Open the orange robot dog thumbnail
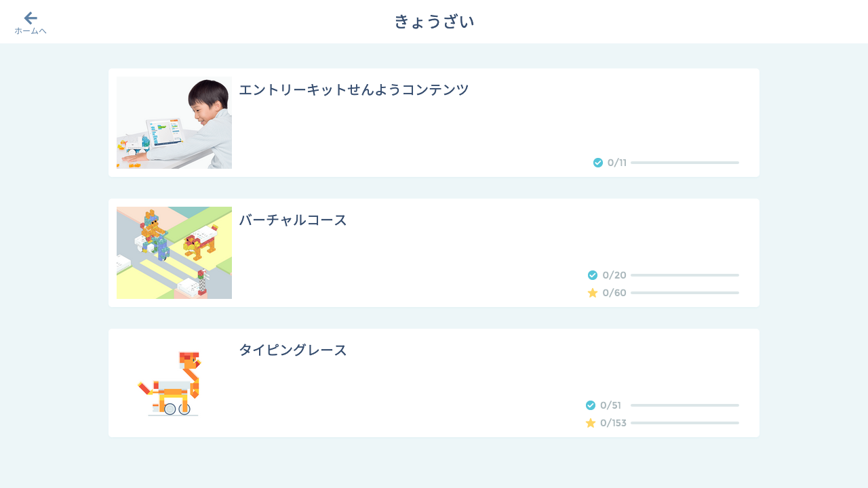 pyautogui.click(x=174, y=383)
